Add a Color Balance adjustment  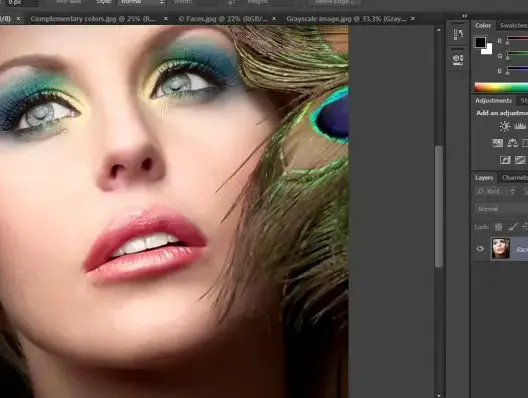(x=512, y=143)
